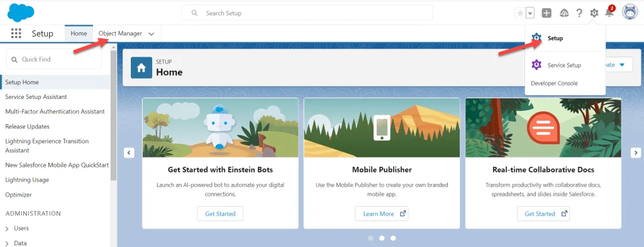Open the user profile avatar
The width and height of the screenshot is (644, 247).
(630, 13)
